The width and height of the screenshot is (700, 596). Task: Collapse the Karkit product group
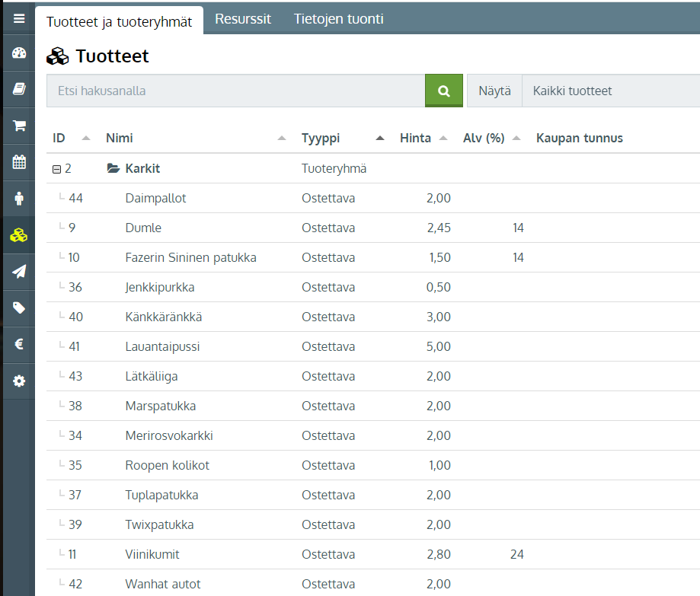click(56, 169)
